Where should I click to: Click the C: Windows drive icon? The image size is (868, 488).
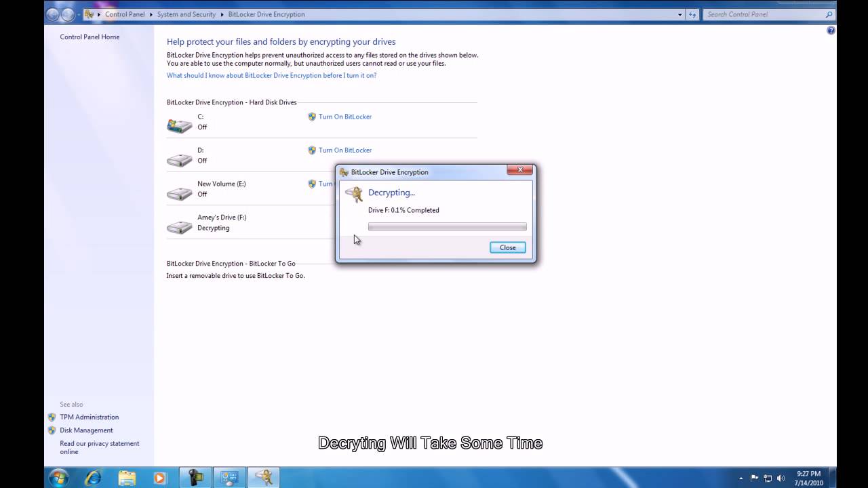coord(180,125)
